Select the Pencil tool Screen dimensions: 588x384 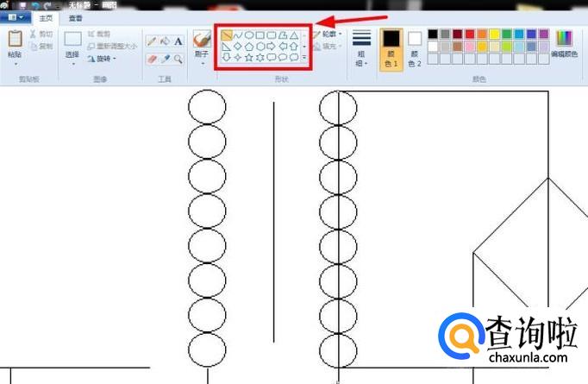152,41
